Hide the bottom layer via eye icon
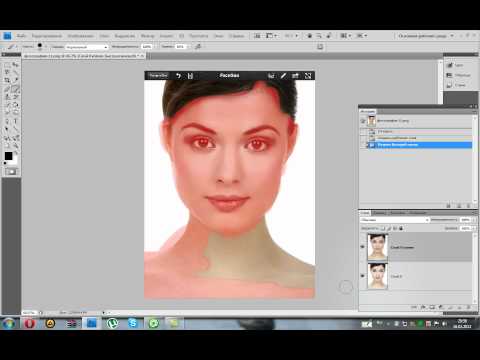This screenshot has height=360, width=480. click(x=363, y=276)
